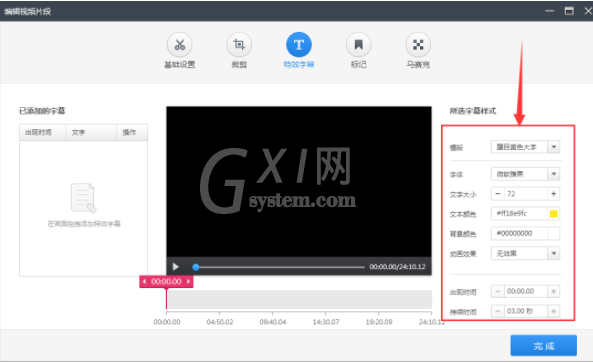Click the 00:00.00/24:10.12 playback time readout
Viewport: 593px width, 363px height.
click(x=397, y=267)
